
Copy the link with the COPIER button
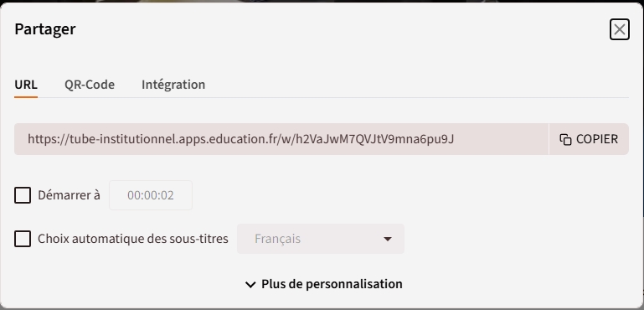tap(589, 139)
